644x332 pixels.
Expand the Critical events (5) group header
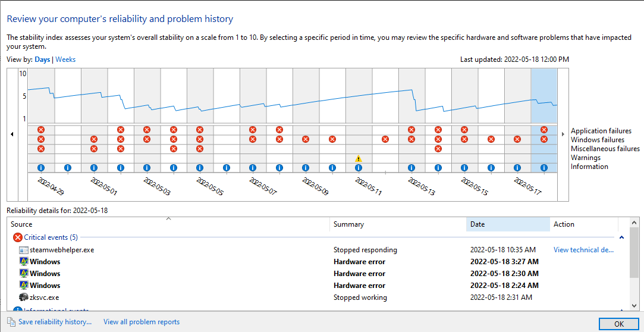(x=51, y=237)
